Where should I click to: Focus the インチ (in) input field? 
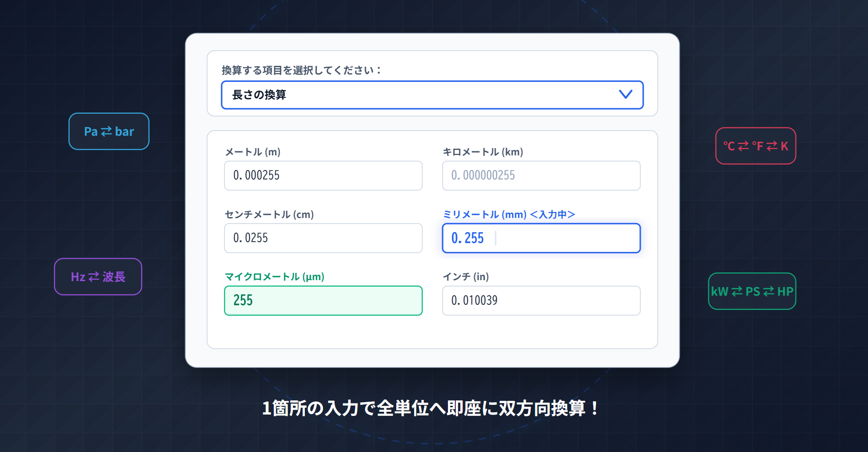(541, 301)
